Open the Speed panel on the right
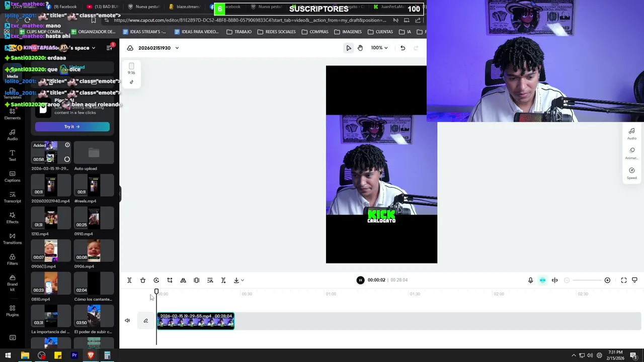This screenshot has height=362, width=644. [632, 173]
